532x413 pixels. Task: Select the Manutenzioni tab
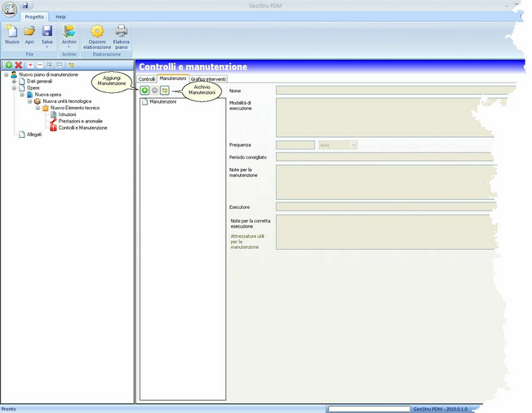[x=173, y=78]
